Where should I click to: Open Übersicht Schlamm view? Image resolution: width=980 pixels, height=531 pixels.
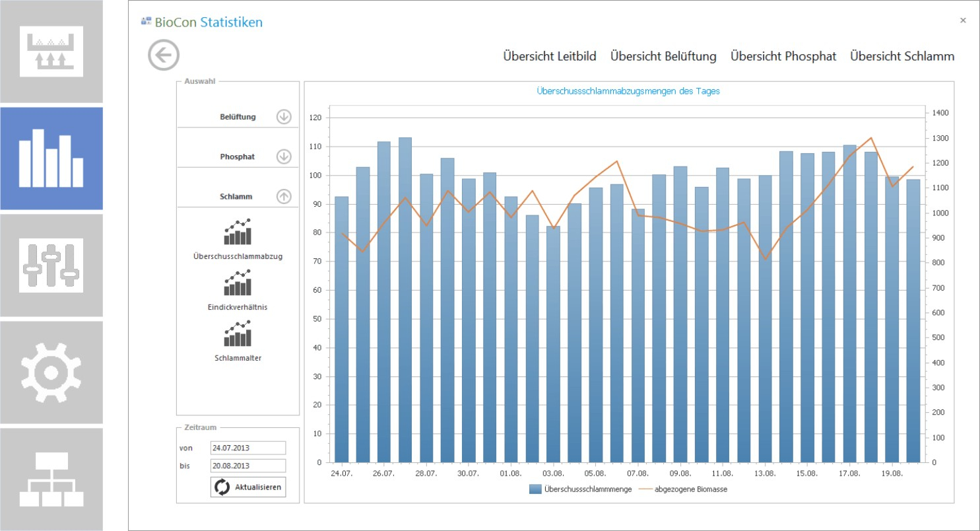pos(902,56)
